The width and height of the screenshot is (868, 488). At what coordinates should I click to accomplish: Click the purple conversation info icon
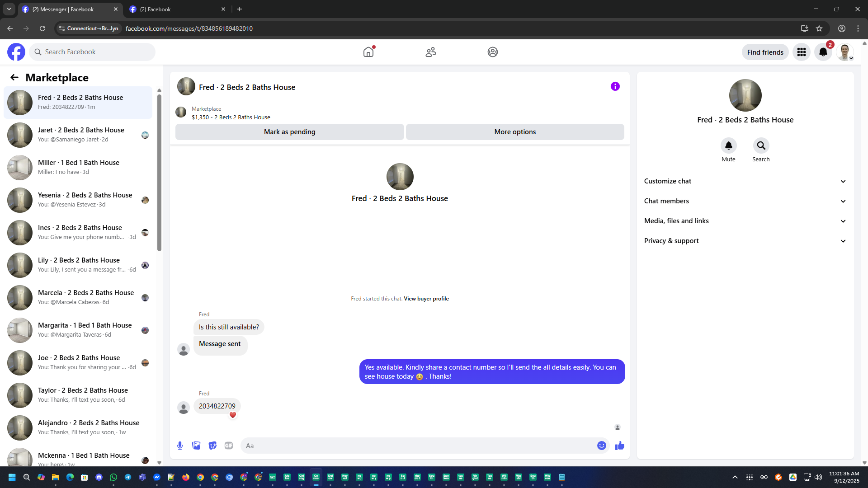tap(615, 86)
